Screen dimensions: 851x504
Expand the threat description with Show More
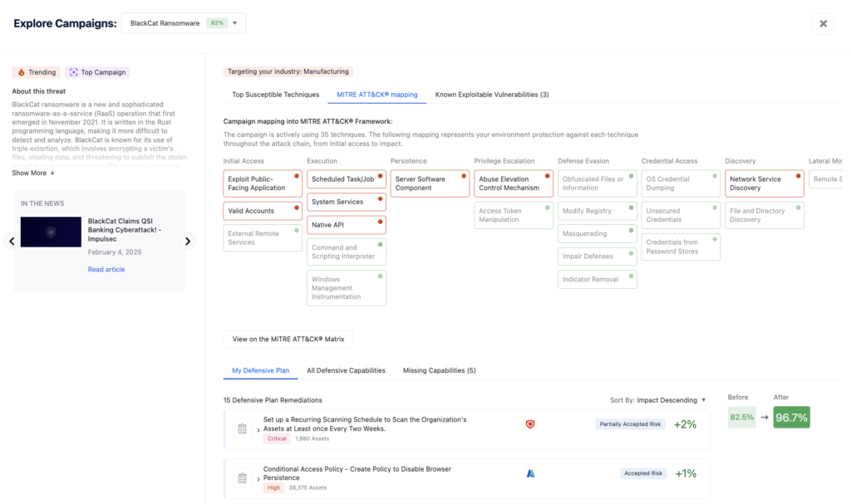tap(33, 173)
